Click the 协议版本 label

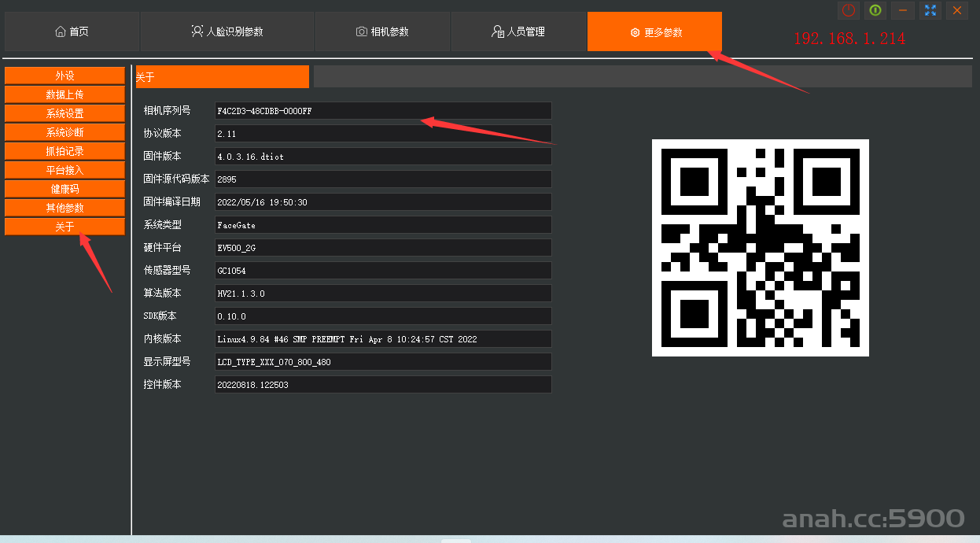[x=162, y=133]
